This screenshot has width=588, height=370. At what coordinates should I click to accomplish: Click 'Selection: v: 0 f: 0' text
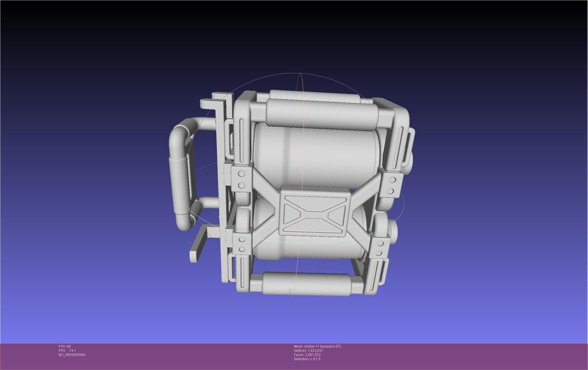pyautogui.click(x=307, y=359)
